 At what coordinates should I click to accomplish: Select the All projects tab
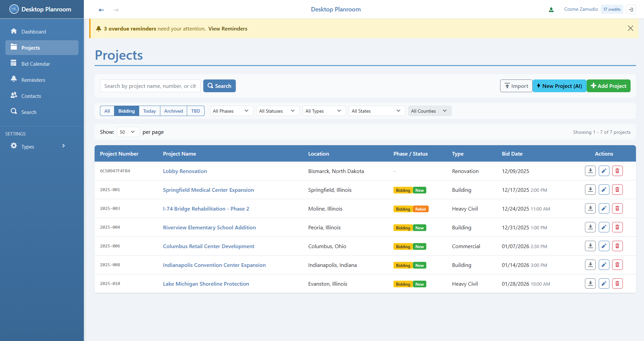[x=107, y=111]
